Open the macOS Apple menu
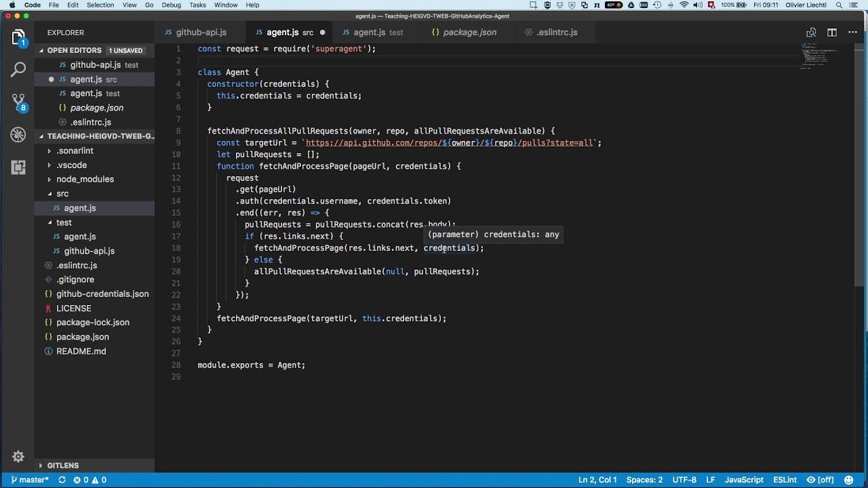Image resolution: width=868 pixels, height=488 pixels. (12, 5)
